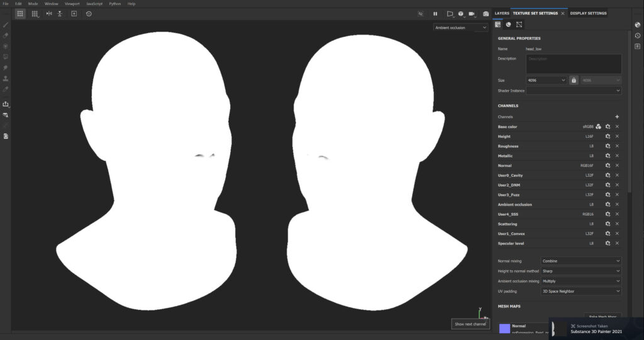The image size is (644, 340).
Task: Click the highlighted grid view icon in top toolbar
Action: [20, 14]
